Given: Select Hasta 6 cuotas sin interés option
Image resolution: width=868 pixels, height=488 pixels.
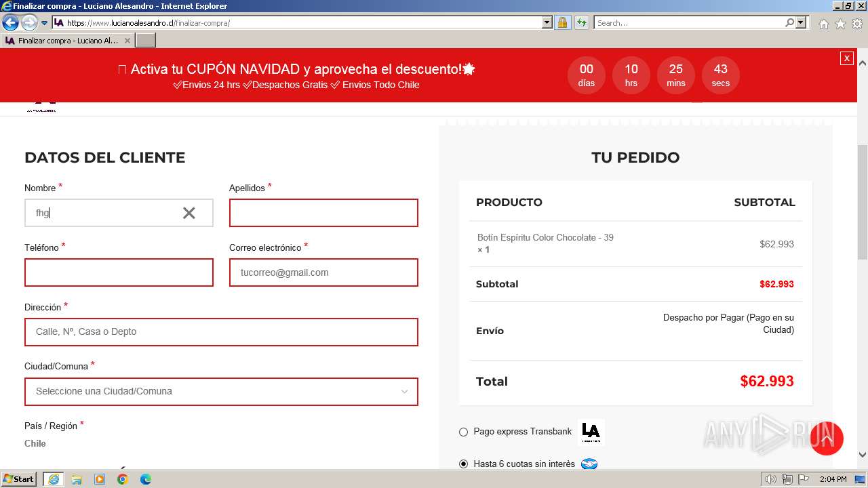Looking at the screenshot, I should coord(463,464).
